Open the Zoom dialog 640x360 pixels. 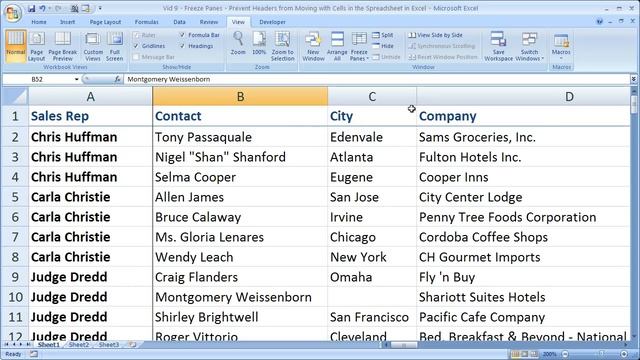click(238, 44)
